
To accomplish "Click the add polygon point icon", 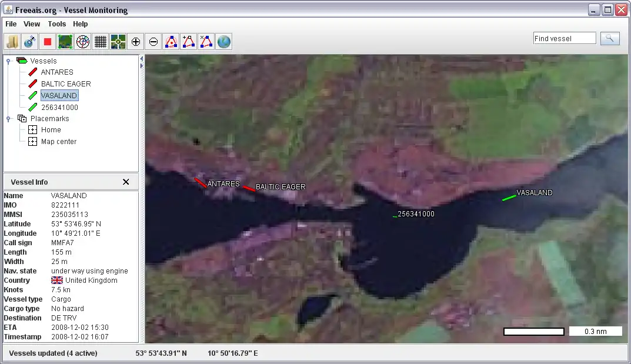I will [x=189, y=41].
